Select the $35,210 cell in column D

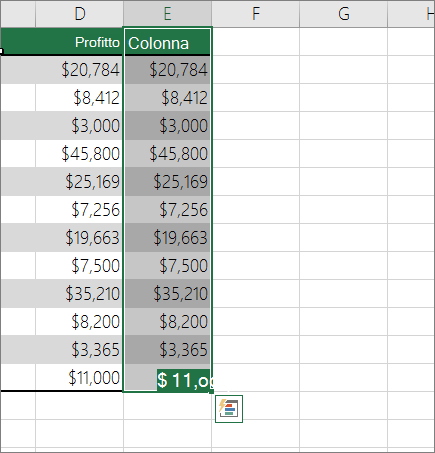tap(79, 294)
